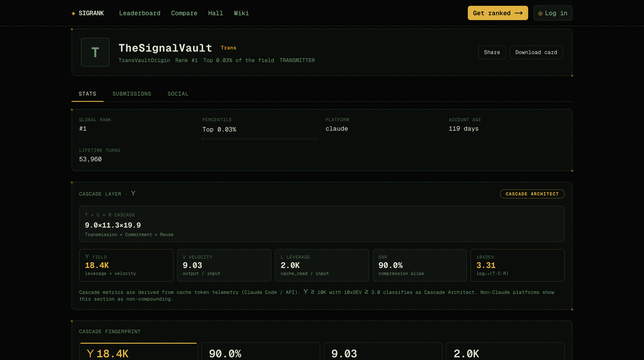The height and width of the screenshot is (360, 644).
Task: Click the fingerprint Y 18.4K tile
Action: coord(138,352)
